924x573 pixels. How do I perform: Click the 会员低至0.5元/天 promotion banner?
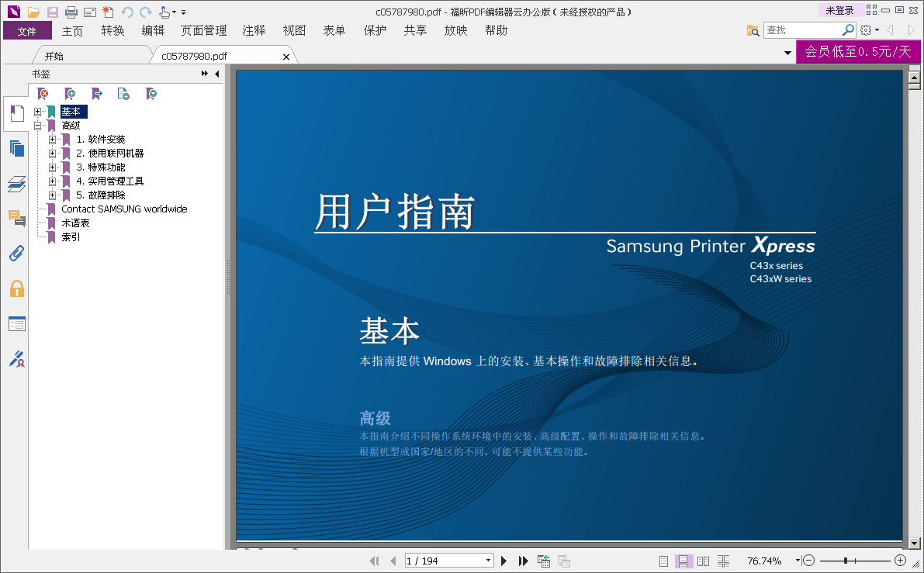coord(858,51)
